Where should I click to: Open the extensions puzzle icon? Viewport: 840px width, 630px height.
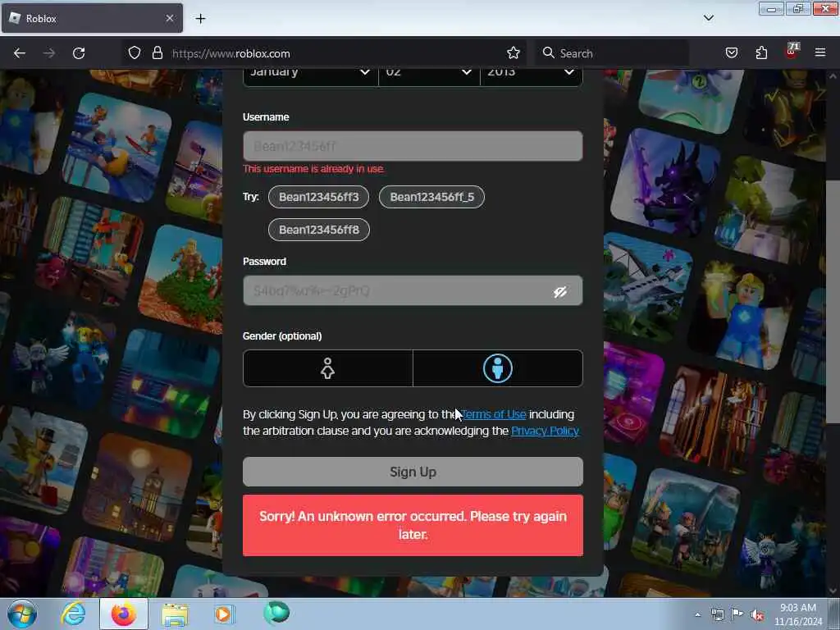pos(761,53)
